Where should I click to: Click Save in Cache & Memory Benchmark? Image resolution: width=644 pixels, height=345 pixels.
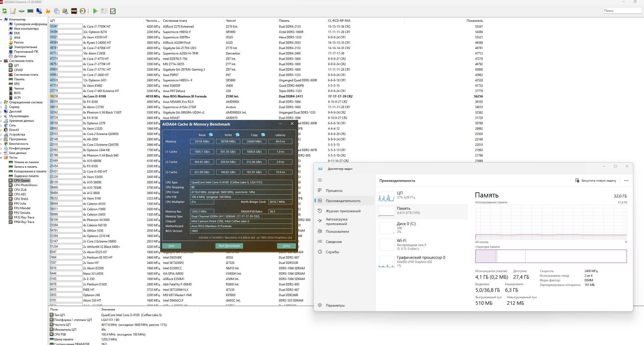tap(171, 246)
